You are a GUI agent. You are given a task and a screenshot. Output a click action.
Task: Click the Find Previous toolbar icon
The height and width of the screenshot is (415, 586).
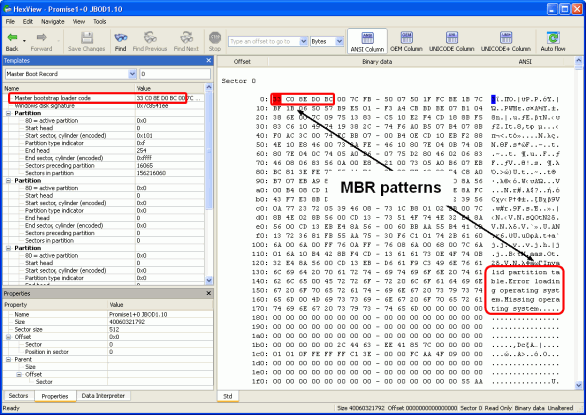click(x=150, y=37)
